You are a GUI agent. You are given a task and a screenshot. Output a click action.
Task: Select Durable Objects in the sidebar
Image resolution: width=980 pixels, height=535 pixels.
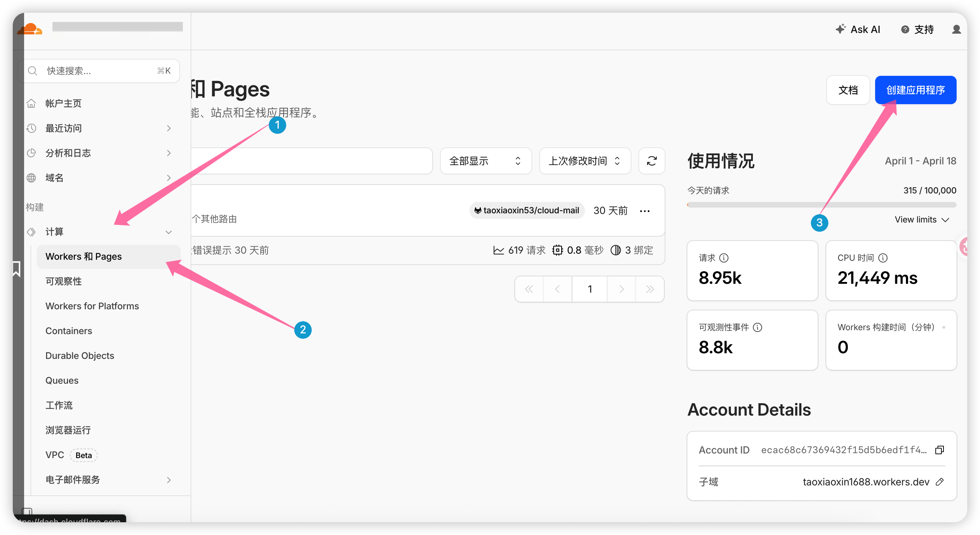pyautogui.click(x=79, y=355)
